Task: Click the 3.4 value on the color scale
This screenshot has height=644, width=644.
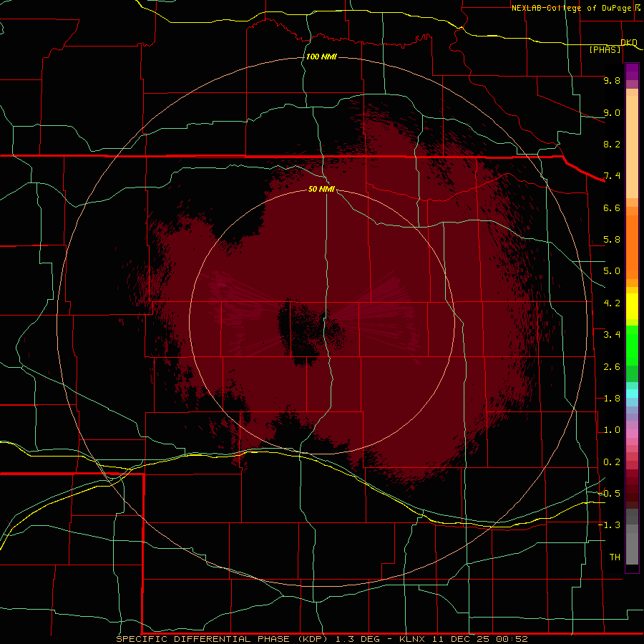Action: point(612,335)
